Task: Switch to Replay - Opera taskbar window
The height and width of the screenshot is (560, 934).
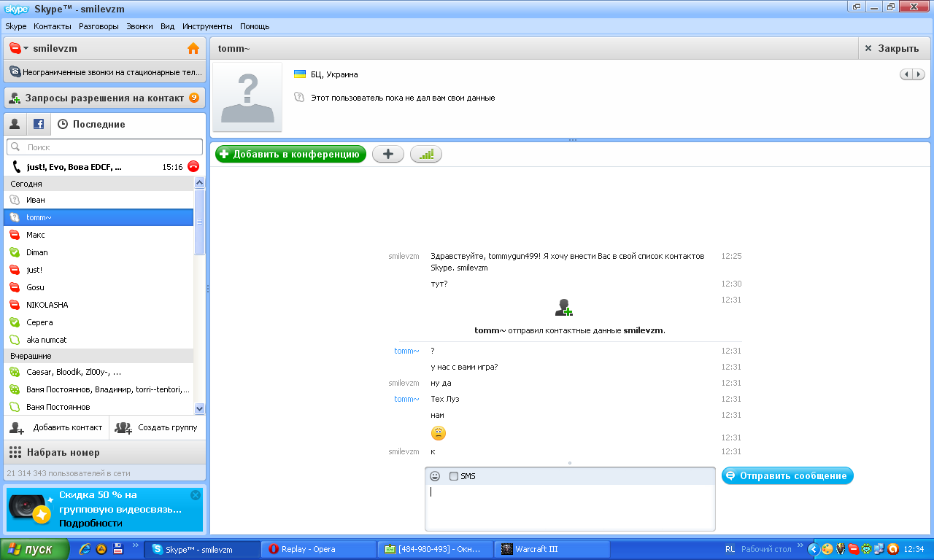Action: coord(319,549)
